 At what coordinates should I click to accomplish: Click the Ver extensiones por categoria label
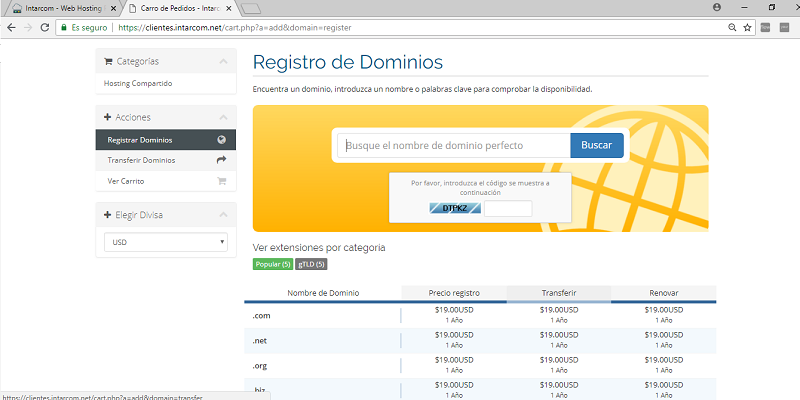[319, 248]
